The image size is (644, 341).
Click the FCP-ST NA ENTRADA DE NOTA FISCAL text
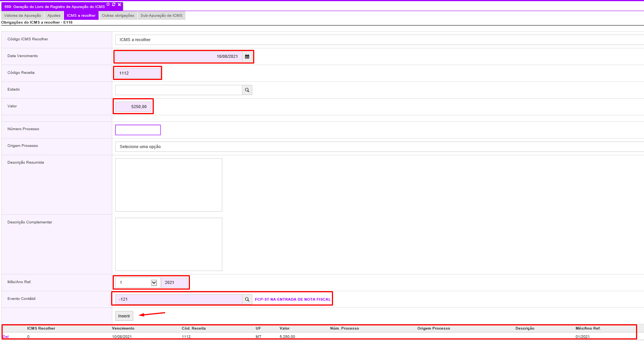coord(293,300)
